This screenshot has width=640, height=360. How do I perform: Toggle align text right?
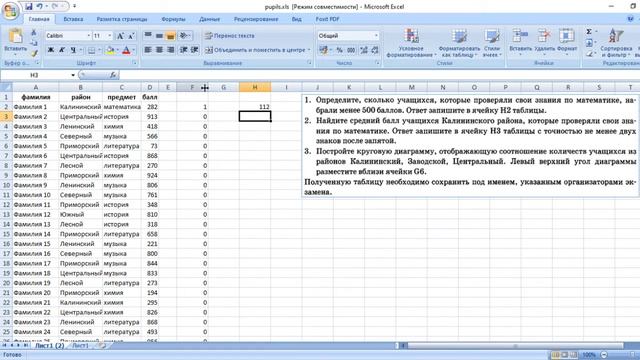(x=171, y=50)
